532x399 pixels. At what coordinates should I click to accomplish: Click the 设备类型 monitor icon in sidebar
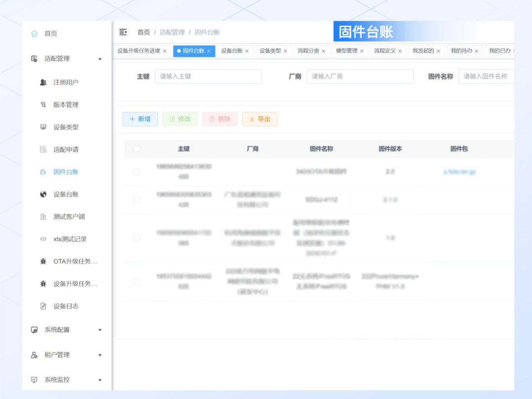click(x=43, y=127)
